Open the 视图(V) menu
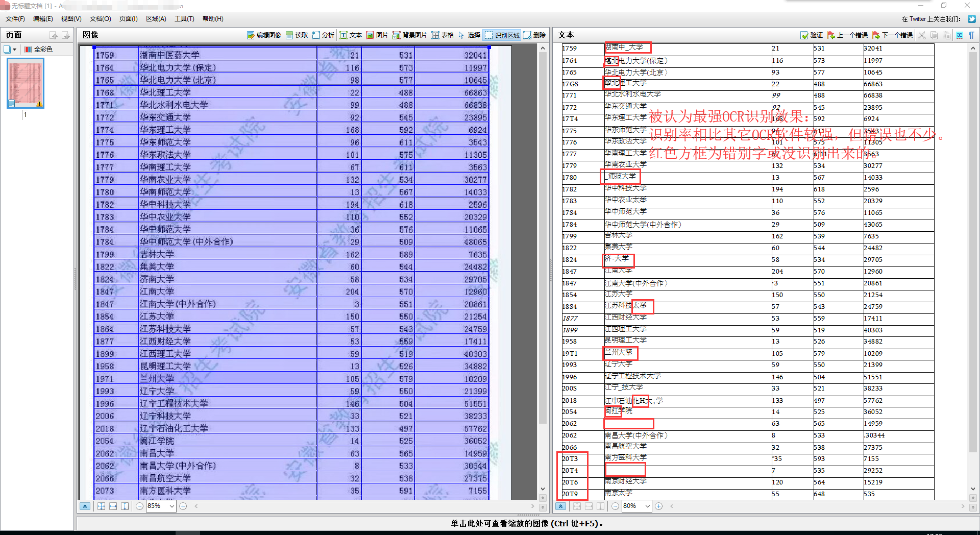 click(71, 19)
